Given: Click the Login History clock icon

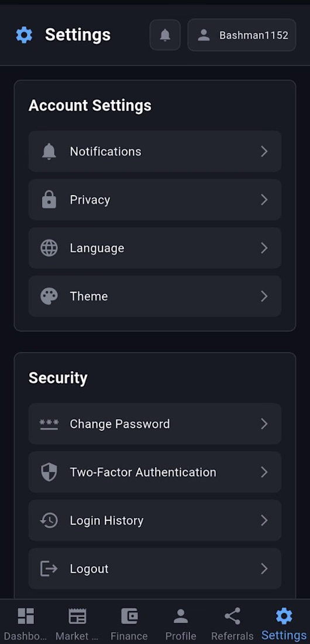Looking at the screenshot, I should pos(49,520).
